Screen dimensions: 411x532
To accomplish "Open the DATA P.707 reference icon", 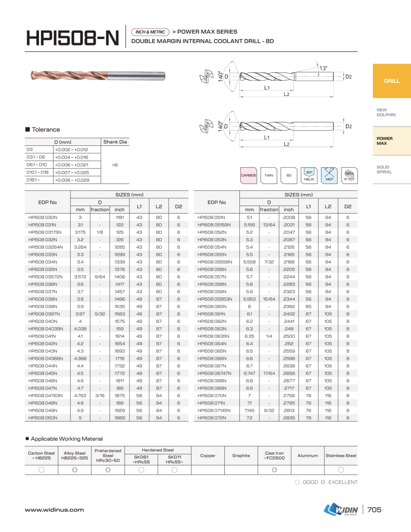I will (x=349, y=175).
